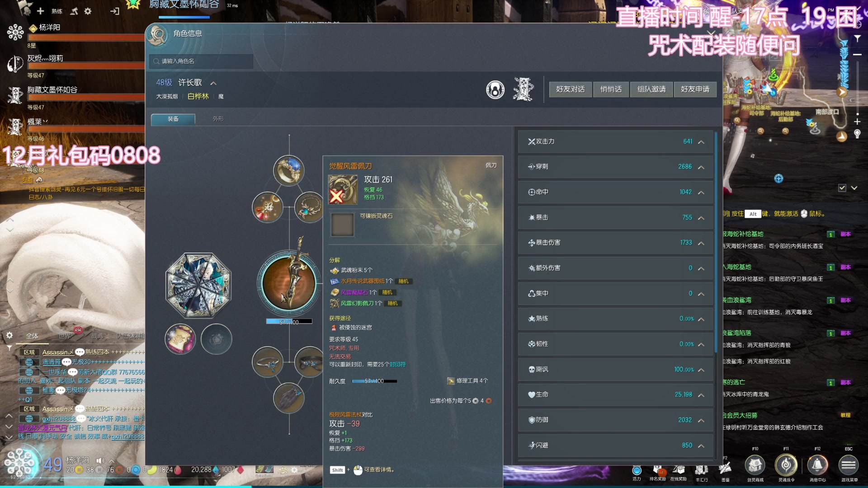Click the bracelet equipment slot
The height and width of the screenshot is (488, 868).
(x=268, y=362)
